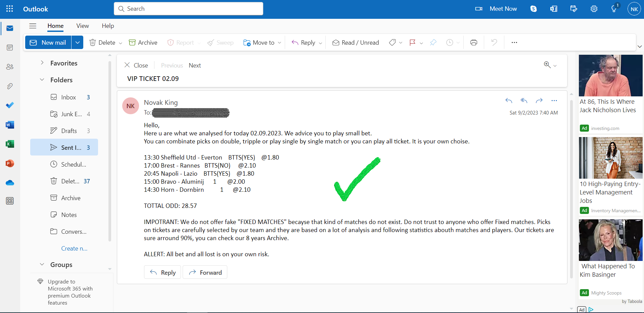Open the Help tab
Viewport: 644px width, 313px height.
tap(108, 26)
